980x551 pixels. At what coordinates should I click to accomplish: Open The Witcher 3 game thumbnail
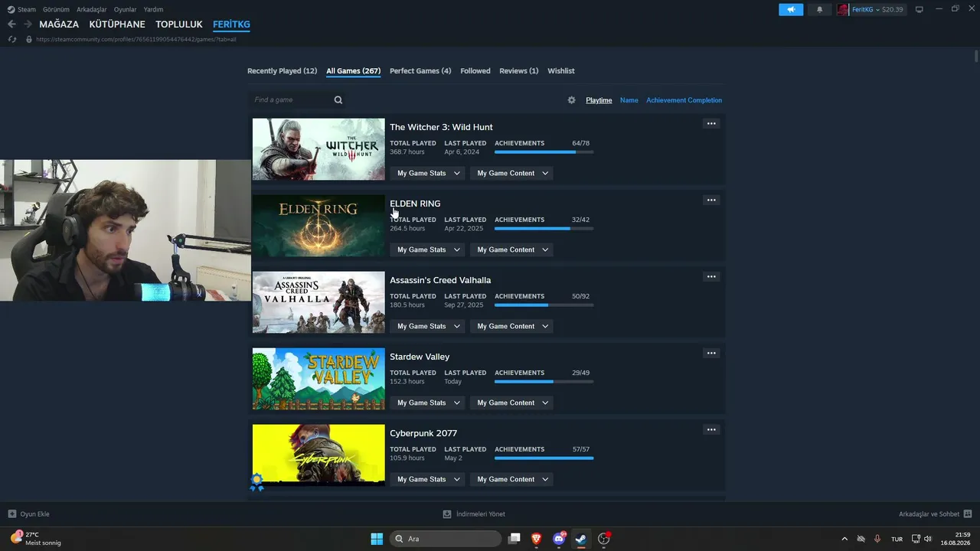click(318, 149)
